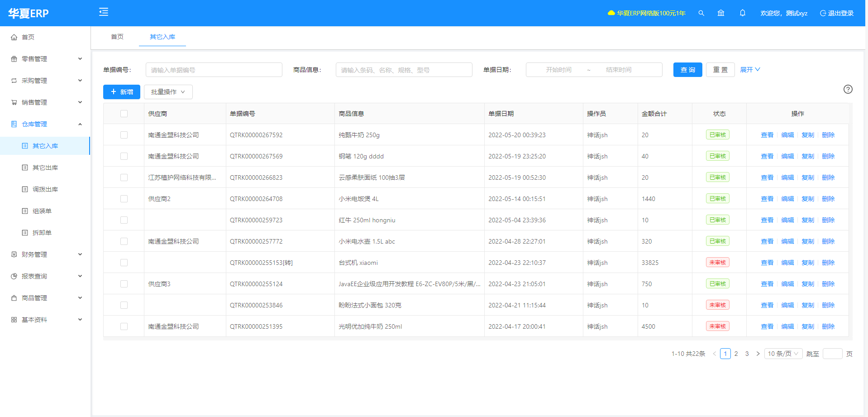Click the 组装单 document icon
This screenshot has width=868, height=417.
tap(25, 211)
